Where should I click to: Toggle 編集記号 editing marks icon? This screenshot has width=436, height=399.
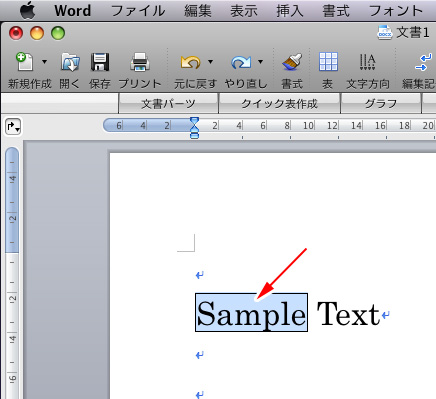coord(424,62)
